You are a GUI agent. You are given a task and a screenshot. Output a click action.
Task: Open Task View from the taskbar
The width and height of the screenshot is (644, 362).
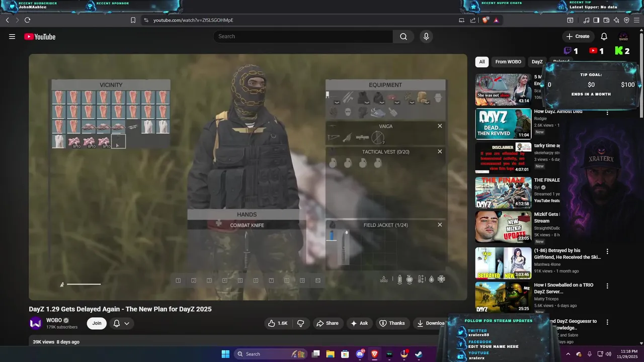click(x=316, y=354)
